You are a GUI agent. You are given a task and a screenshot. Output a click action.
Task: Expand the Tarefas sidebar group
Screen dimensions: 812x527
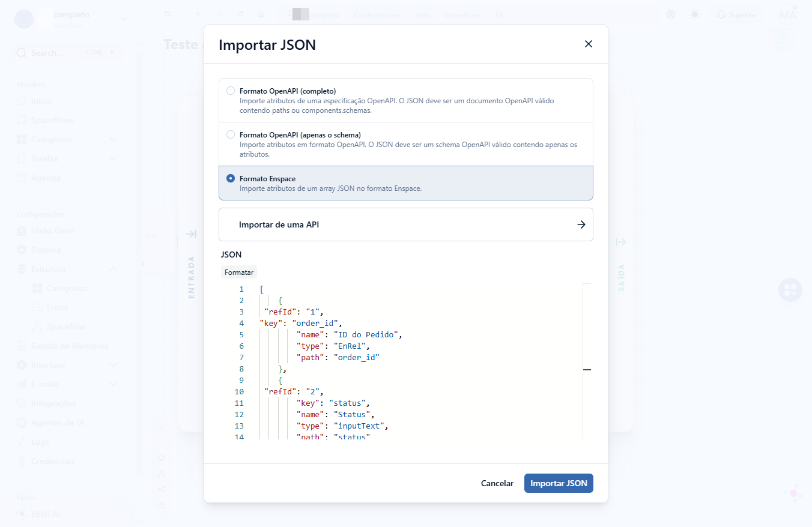pos(113,158)
